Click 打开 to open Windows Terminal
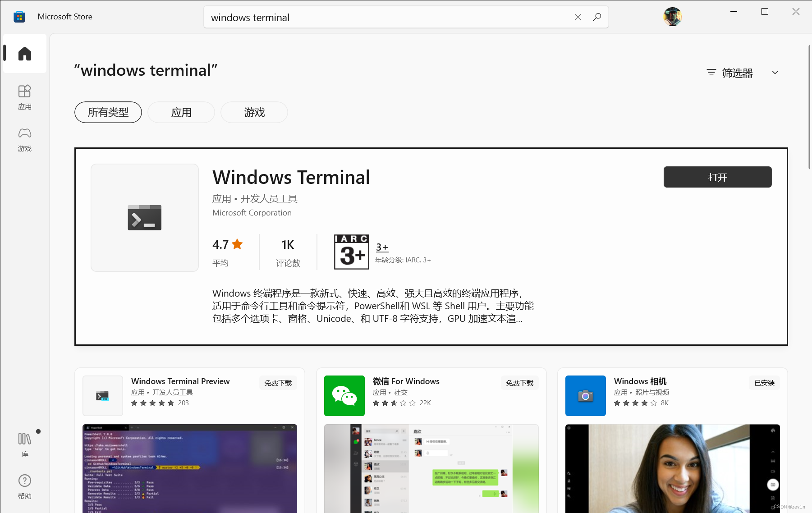The image size is (812, 513). coord(718,177)
